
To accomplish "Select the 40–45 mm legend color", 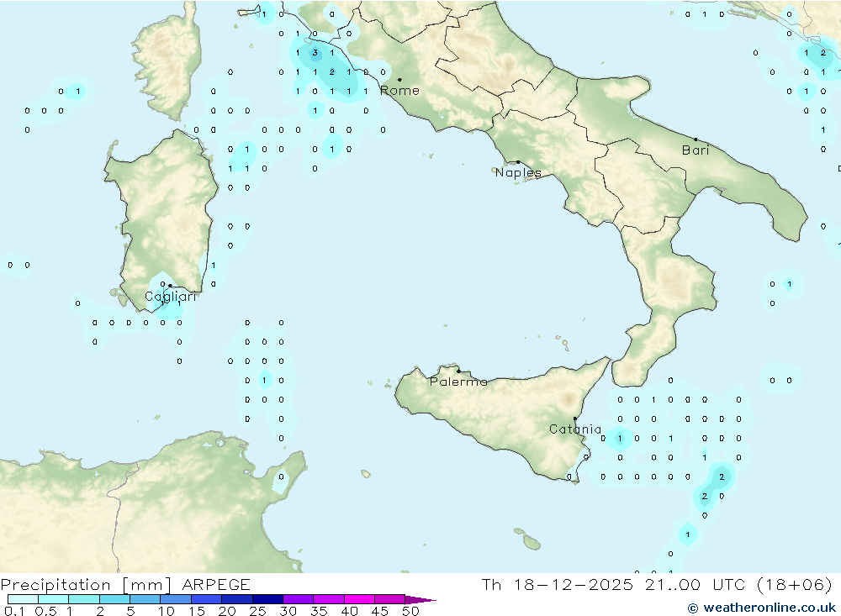I will 359,599.
